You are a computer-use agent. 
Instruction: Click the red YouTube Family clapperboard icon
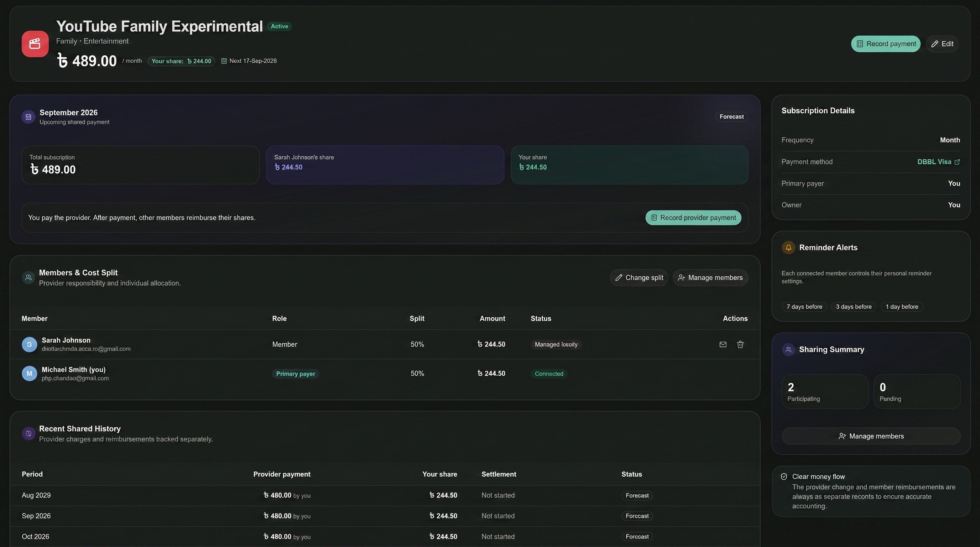[x=35, y=44]
